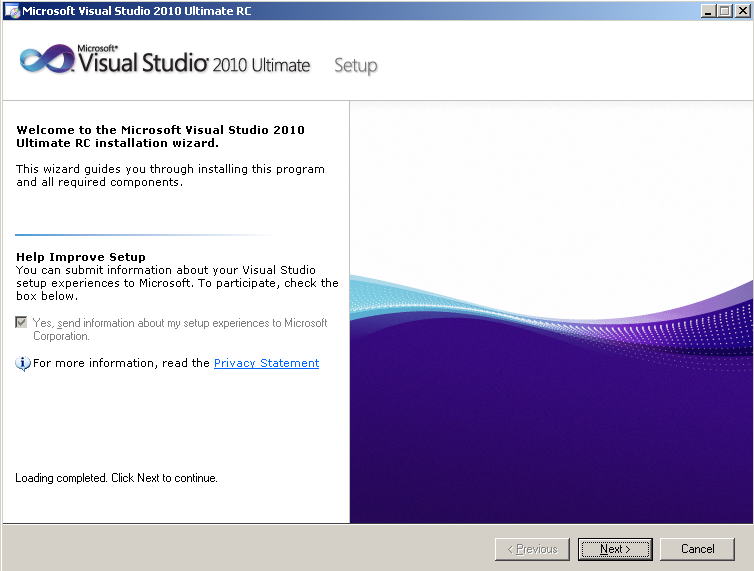Click the purple wave banner image

pyautogui.click(x=551, y=312)
